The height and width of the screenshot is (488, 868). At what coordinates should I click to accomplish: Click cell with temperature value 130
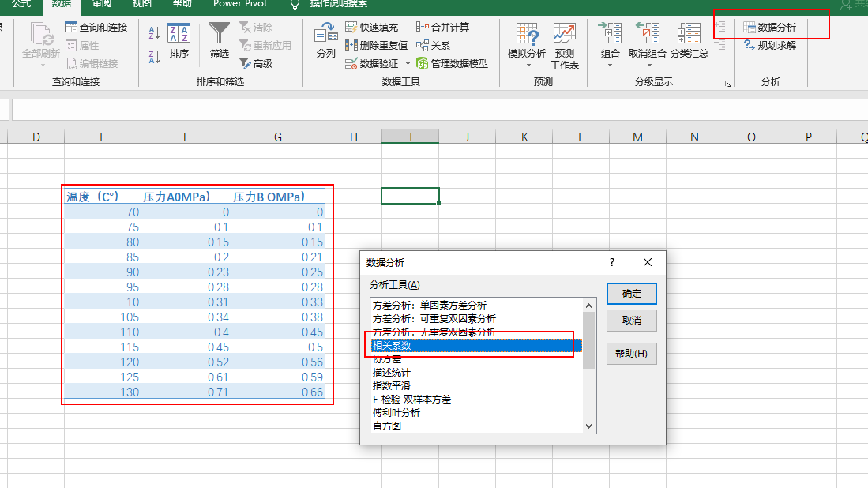pyautogui.click(x=103, y=392)
